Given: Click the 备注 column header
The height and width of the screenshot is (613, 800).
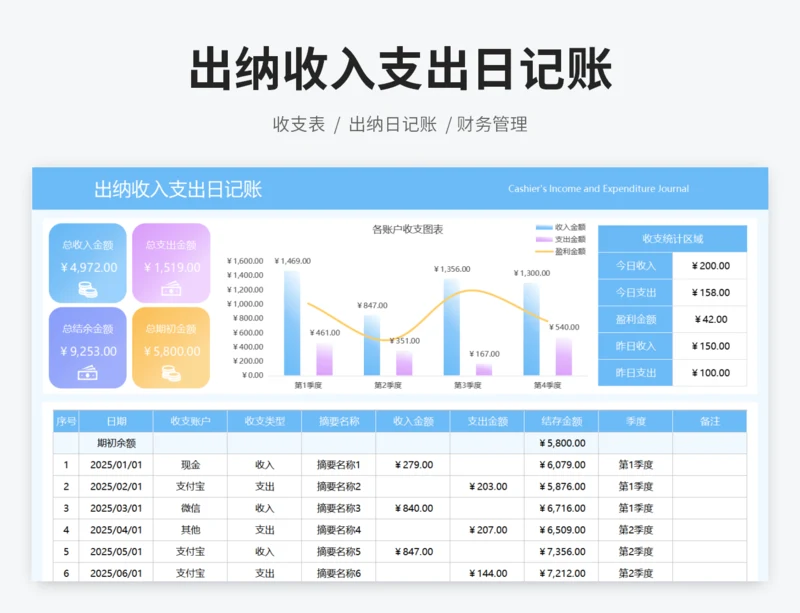Looking at the screenshot, I should pos(710,421).
